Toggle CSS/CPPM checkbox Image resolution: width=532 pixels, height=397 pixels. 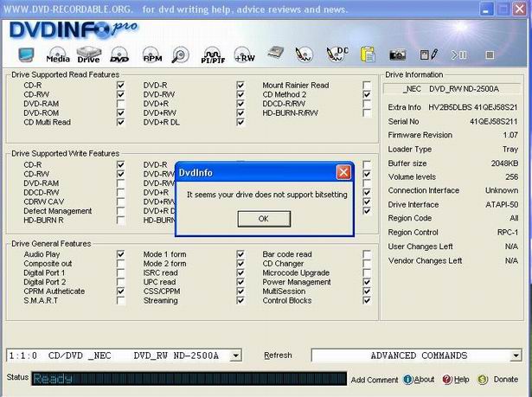[240, 291]
